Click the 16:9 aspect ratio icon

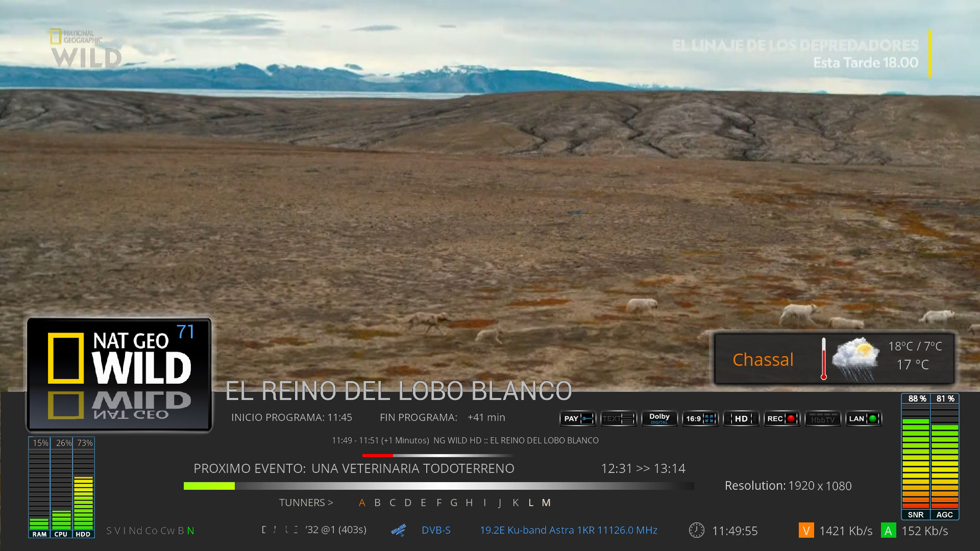tap(700, 419)
